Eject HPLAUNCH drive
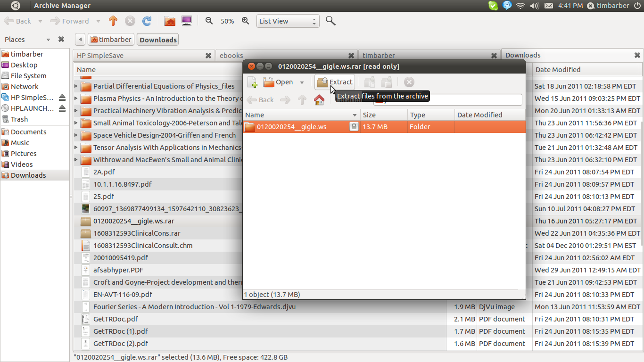This screenshot has width=644, height=362. coord(62,108)
